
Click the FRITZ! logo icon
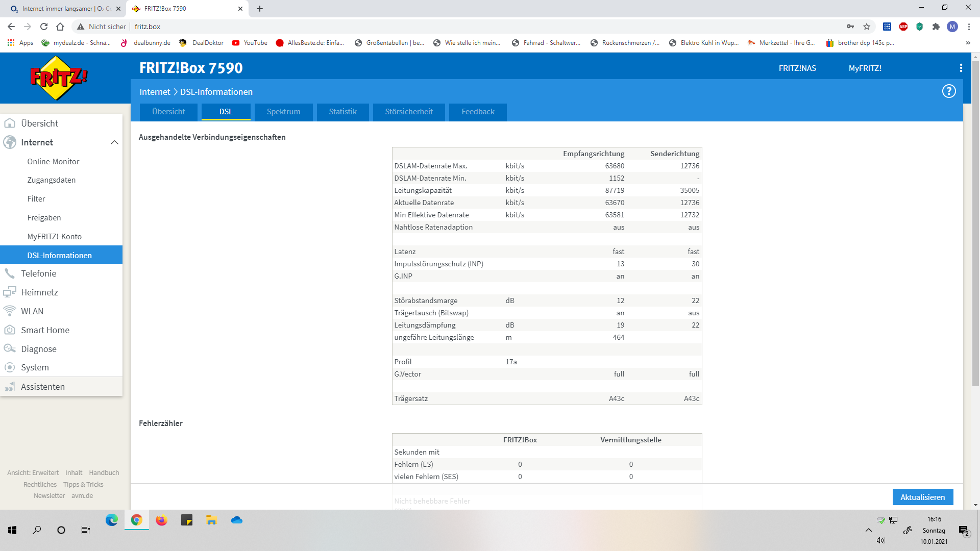click(x=59, y=78)
